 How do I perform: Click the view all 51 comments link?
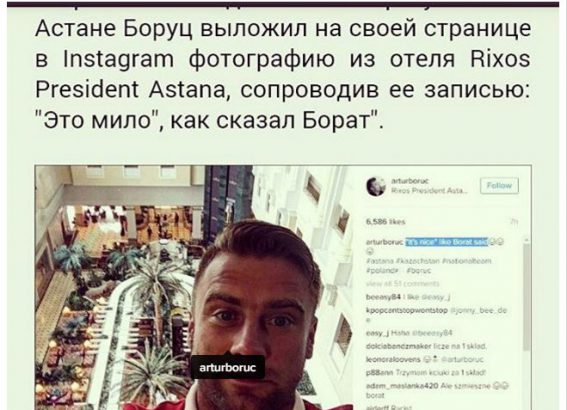pyautogui.click(x=402, y=284)
